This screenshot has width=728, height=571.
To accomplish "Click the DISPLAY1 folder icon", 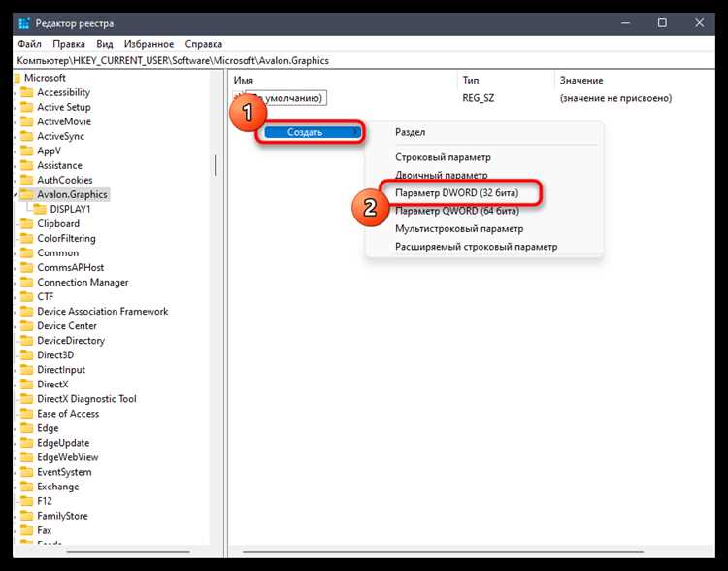I will 40,209.
